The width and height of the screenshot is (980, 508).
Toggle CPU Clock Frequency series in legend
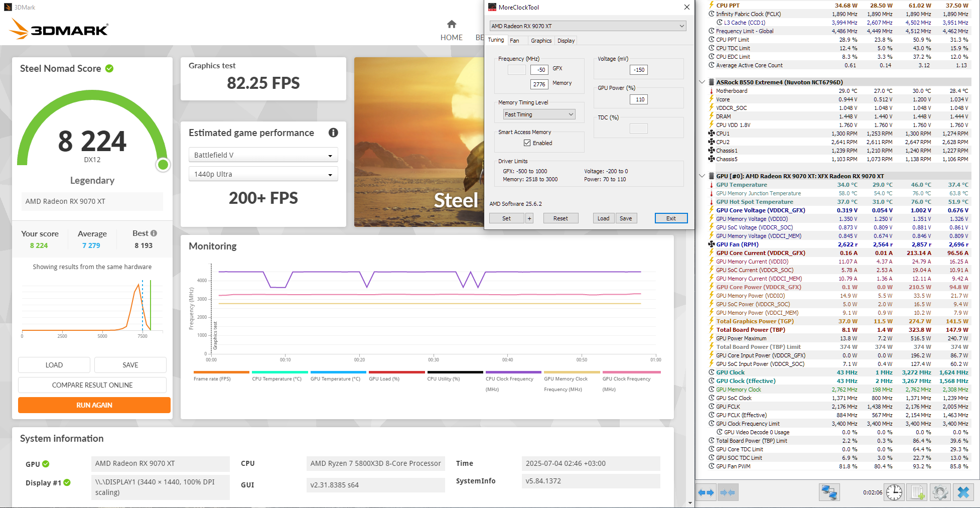(x=513, y=382)
